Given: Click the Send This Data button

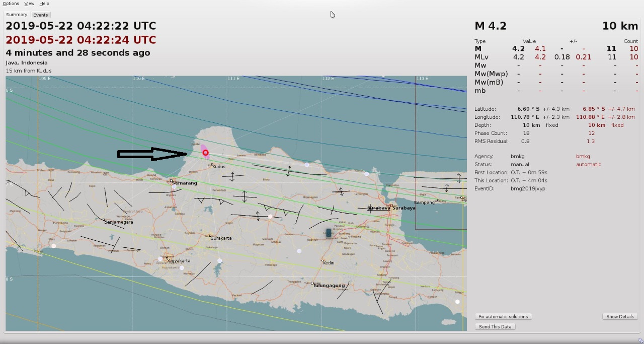Looking at the screenshot, I should [495, 327].
